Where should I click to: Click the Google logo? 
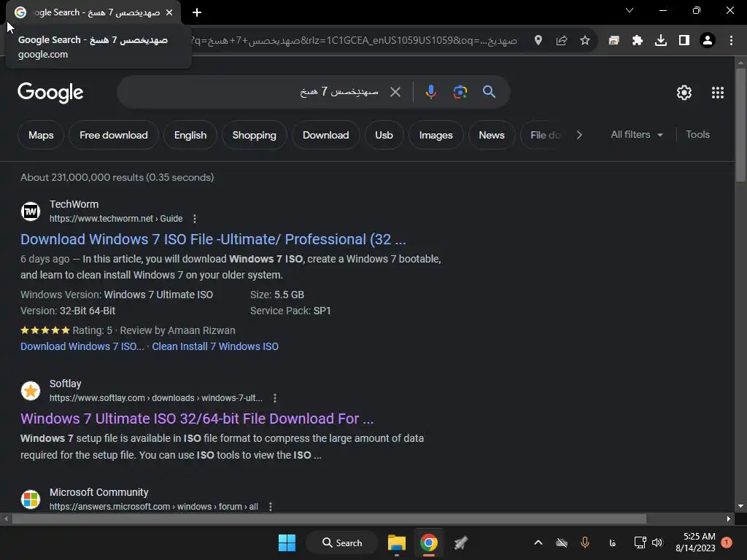[50, 93]
